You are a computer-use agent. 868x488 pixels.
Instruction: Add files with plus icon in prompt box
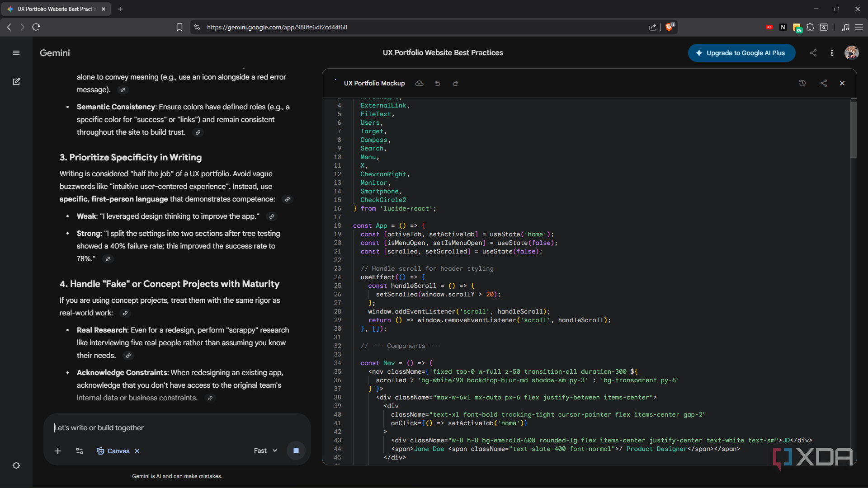tap(58, 451)
